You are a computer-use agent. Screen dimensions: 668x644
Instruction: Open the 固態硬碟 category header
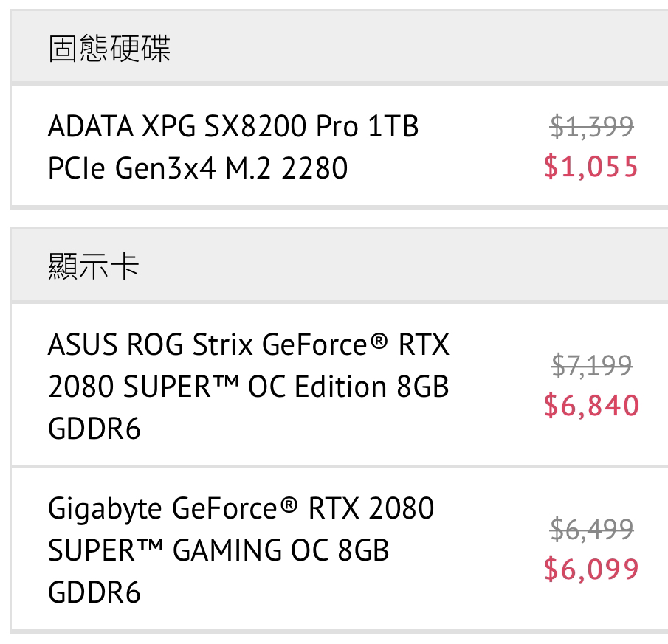(x=340, y=46)
